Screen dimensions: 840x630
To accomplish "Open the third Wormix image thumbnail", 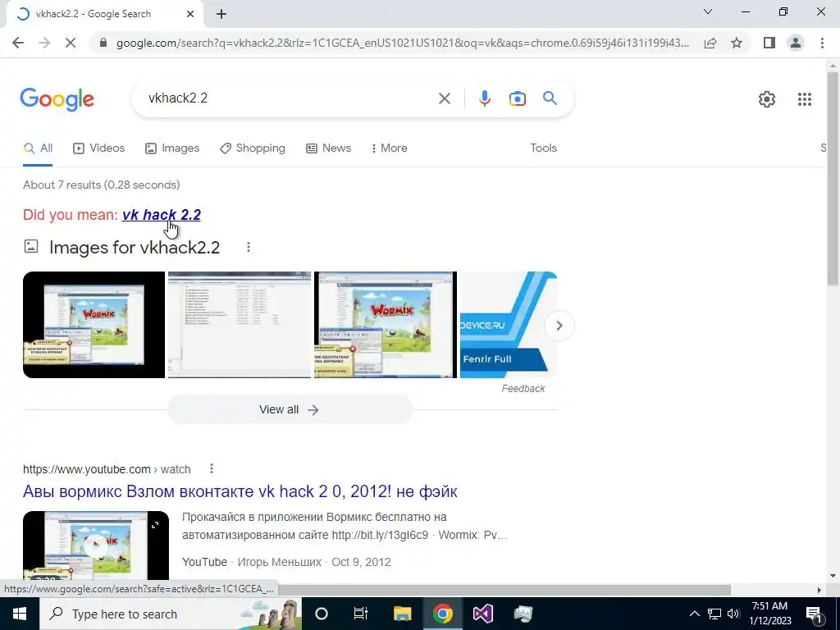I will tap(386, 325).
